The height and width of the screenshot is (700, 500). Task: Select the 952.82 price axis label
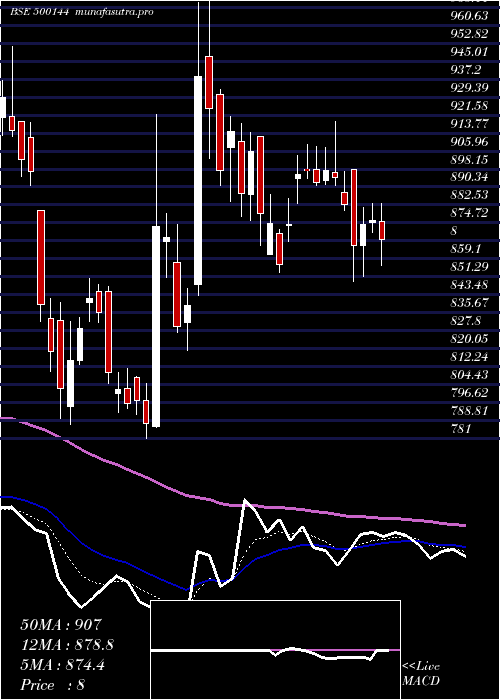tap(469, 34)
